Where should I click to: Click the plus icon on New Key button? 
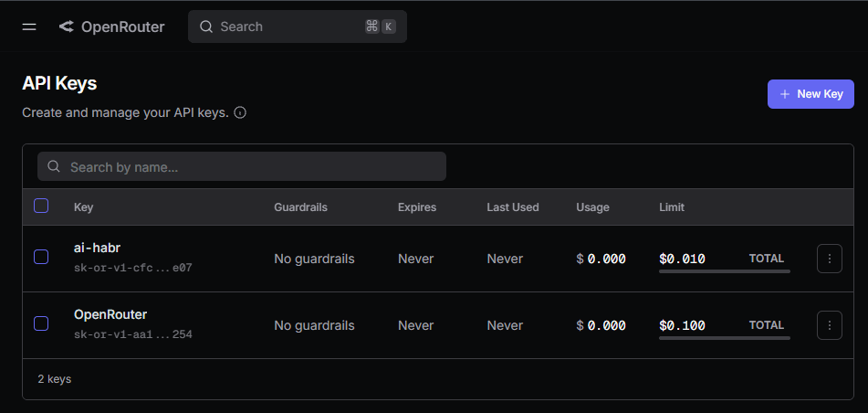point(784,94)
